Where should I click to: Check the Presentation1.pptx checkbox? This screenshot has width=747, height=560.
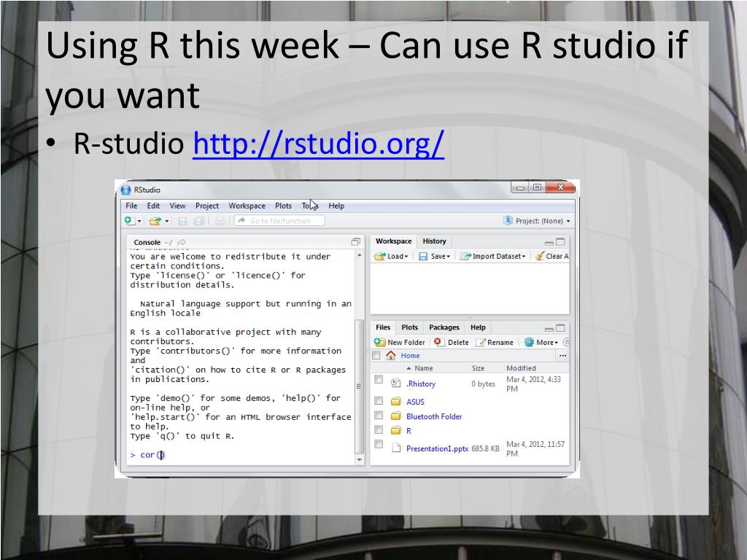[x=379, y=444]
